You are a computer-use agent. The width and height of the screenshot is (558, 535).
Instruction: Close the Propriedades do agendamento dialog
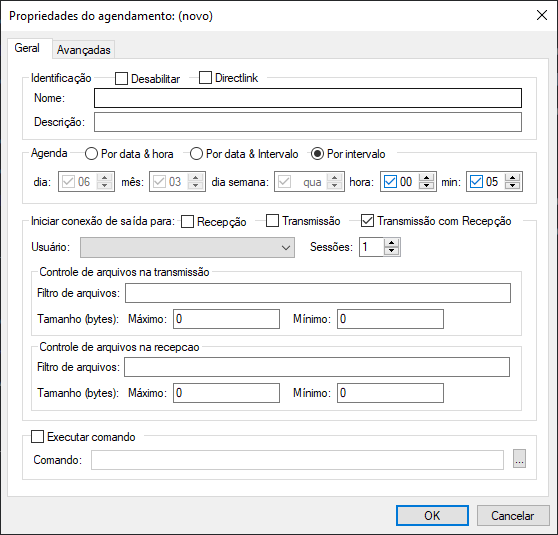[542, 15]
